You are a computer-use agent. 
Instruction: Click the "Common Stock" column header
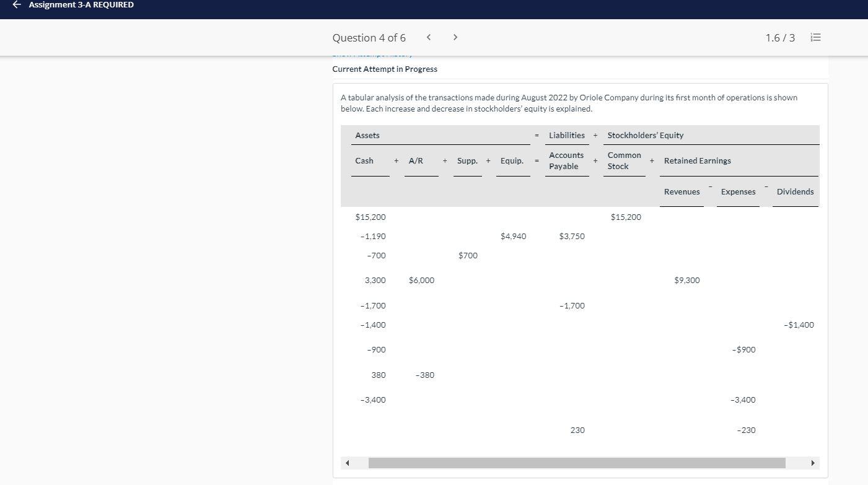point(625,160)
